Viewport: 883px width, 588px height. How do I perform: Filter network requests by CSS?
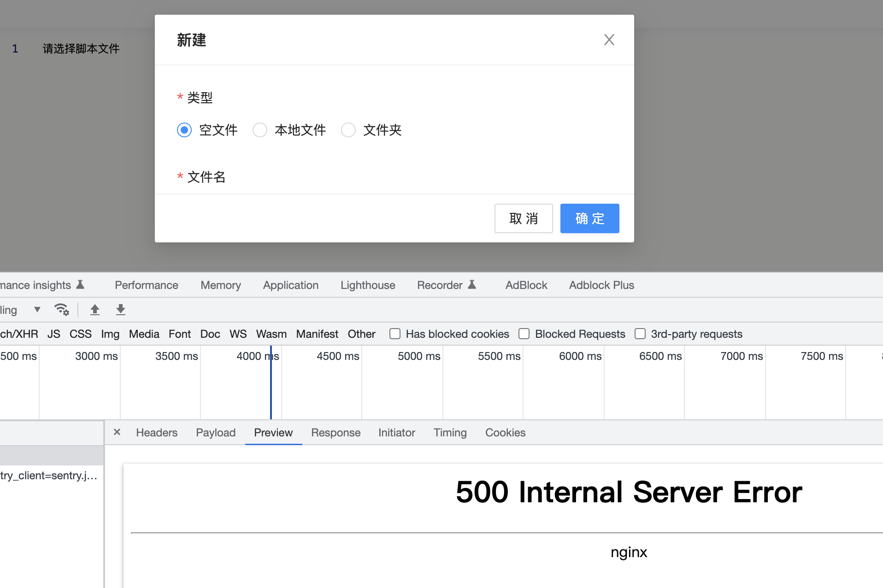pyautogui.click(x=81, y=334)
